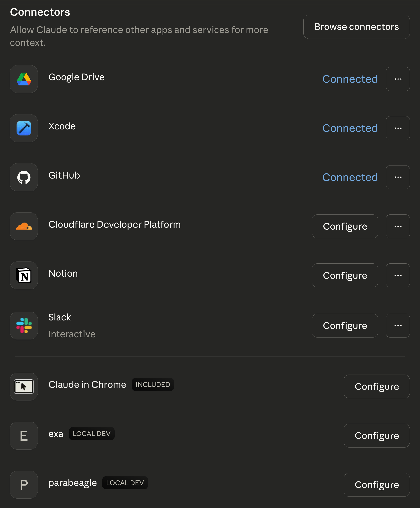Click the Notion logo icon
Viewport: 420px width, 508px height.
tap(24, 276)
